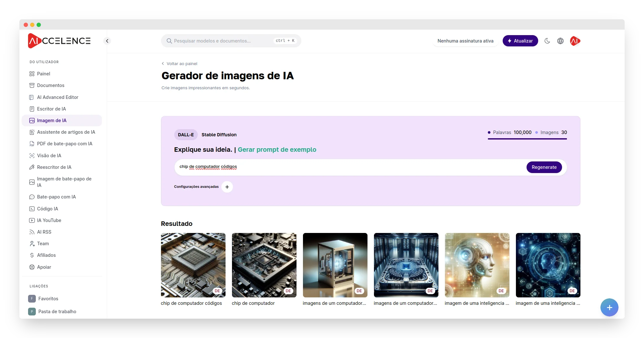The height and width of the screenshot is (338, 644).
Task: Open Painel from the sidebar
Action: (44, 74)
